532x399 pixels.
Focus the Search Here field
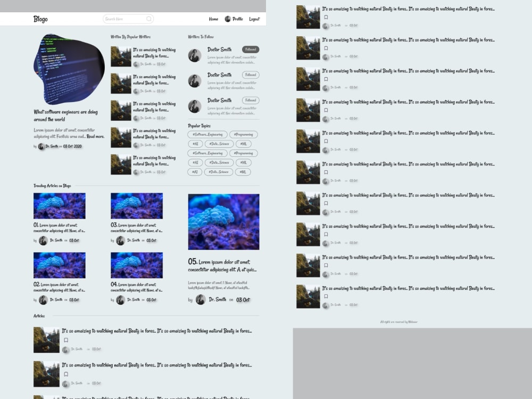coord(128,19)
